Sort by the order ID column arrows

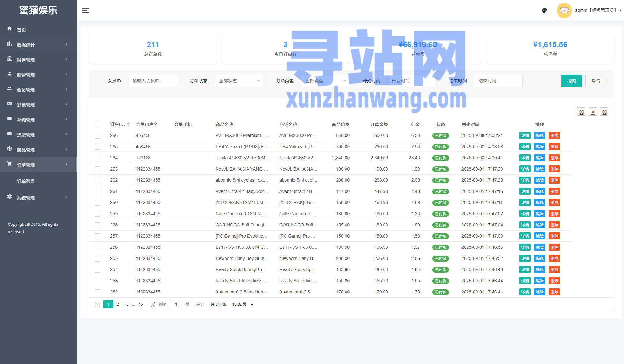pos(128,124)
